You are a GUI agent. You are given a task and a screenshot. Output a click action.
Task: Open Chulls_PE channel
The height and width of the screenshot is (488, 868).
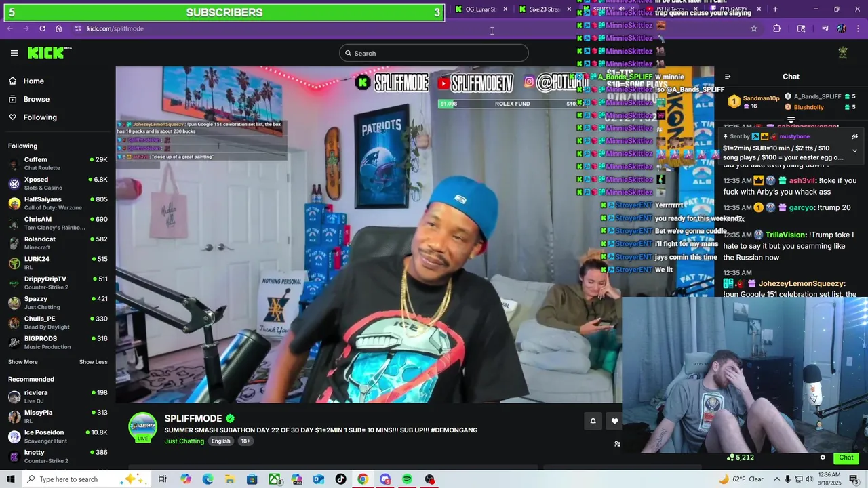58,322
